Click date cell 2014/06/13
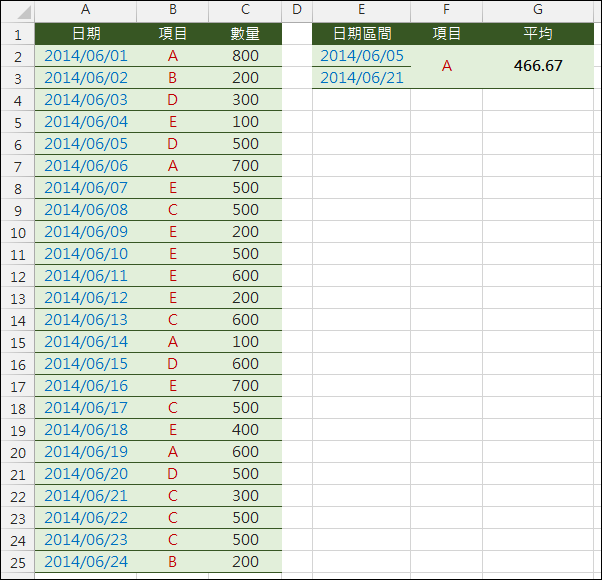This screenshot has height=580, width=602. click(86, 320)
